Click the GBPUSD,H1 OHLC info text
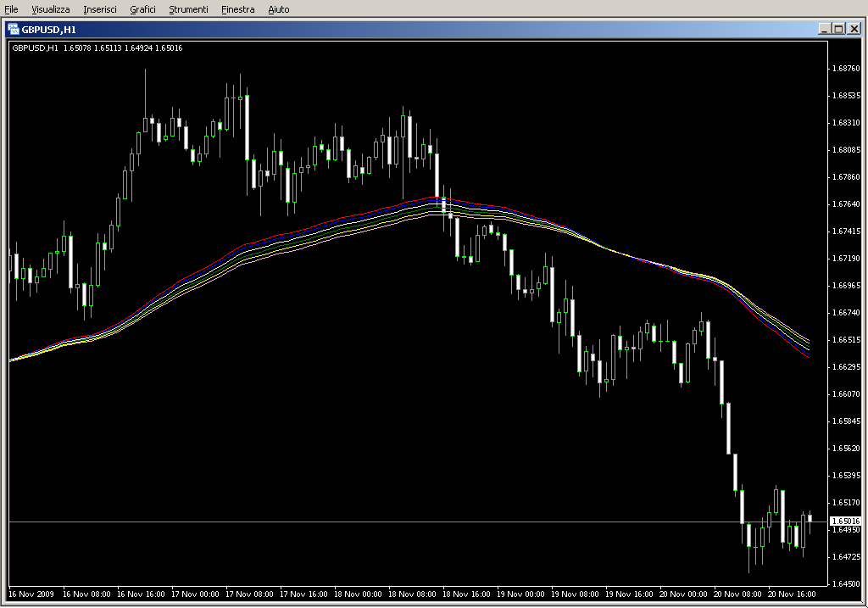Viewport: 868px width, 608px height. [97, 48]
